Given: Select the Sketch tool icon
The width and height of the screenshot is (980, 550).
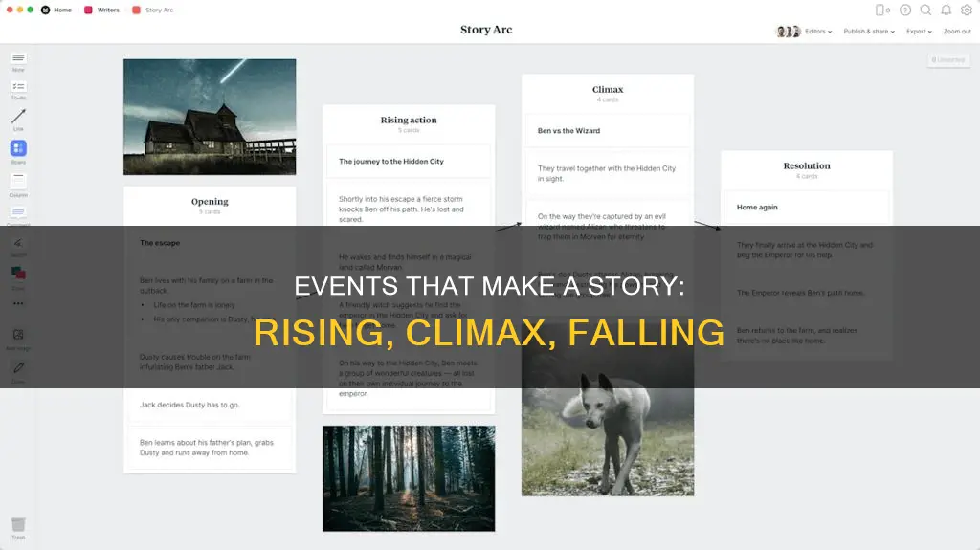Looking at the screenshot, I should (x=18, y=245).
